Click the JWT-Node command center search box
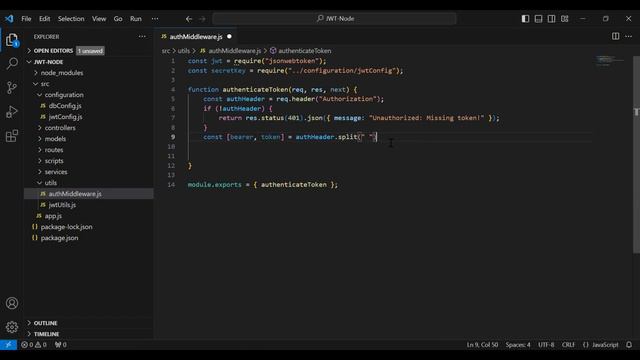 [334, 19]
